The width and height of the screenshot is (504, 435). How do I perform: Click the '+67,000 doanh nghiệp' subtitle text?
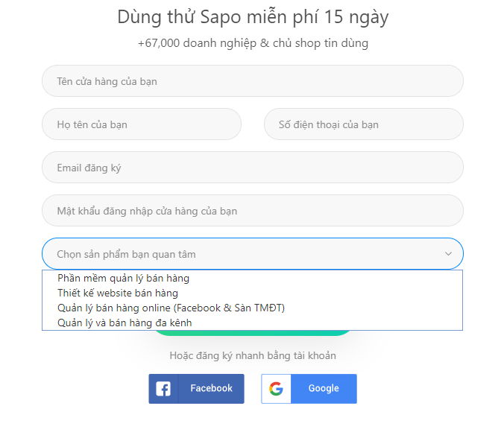pyautogui.click(x=197, y=43)
